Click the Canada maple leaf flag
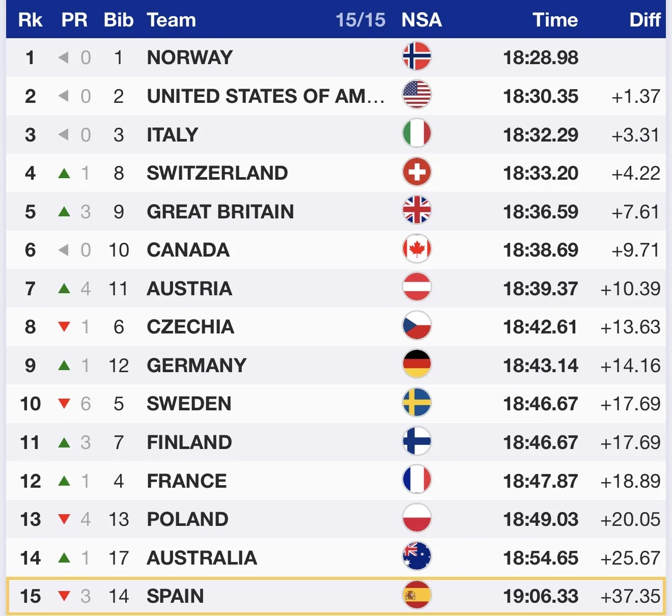The height and width of the screenshot is (616, 672). [x=416, y=249]
